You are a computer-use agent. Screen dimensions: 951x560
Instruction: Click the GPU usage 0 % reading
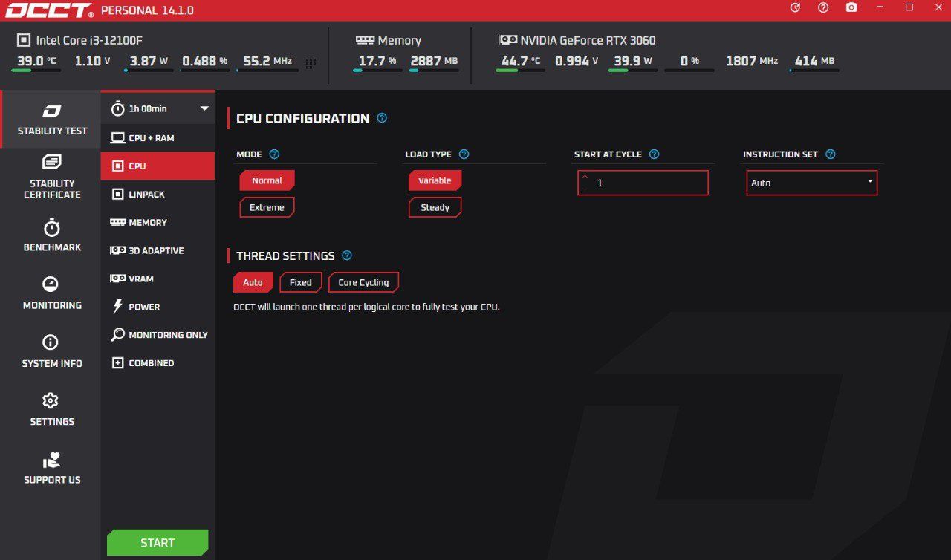point(689,61)
